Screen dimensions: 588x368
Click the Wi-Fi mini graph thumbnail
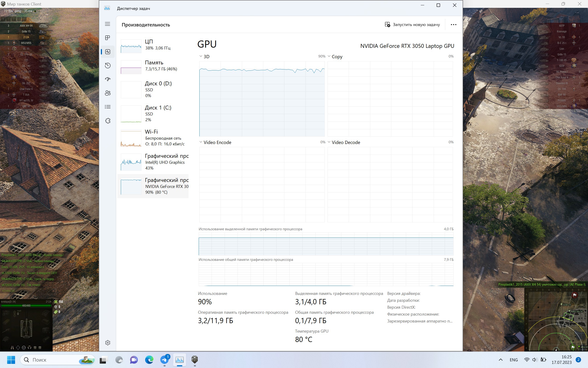(x=131, y=138)
